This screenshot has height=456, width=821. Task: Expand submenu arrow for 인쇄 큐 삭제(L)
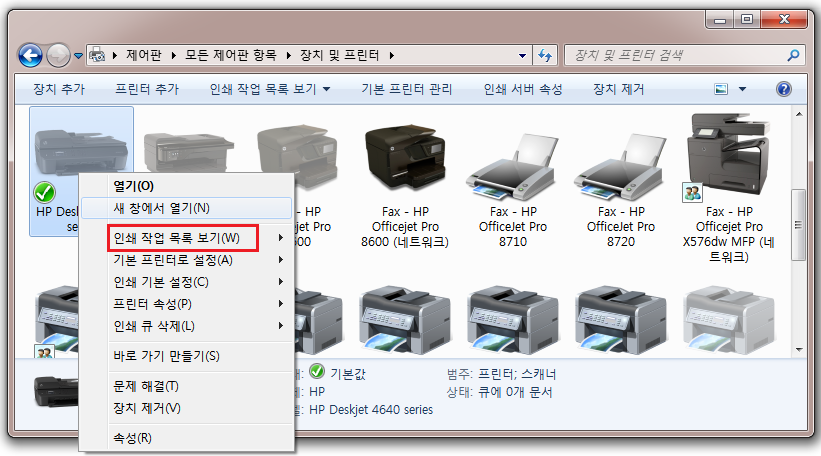(x=281, y=326)
